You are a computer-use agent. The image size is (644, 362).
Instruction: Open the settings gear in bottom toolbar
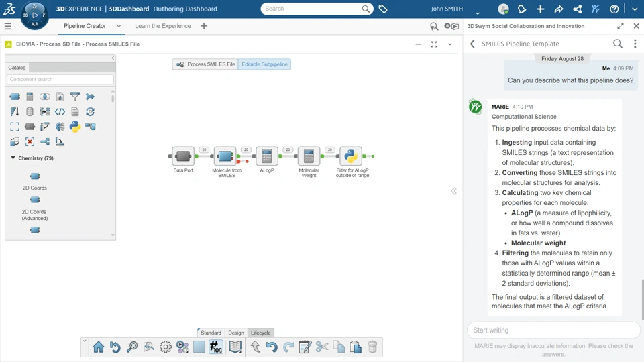pyautogui.click(x=166, y=347)
